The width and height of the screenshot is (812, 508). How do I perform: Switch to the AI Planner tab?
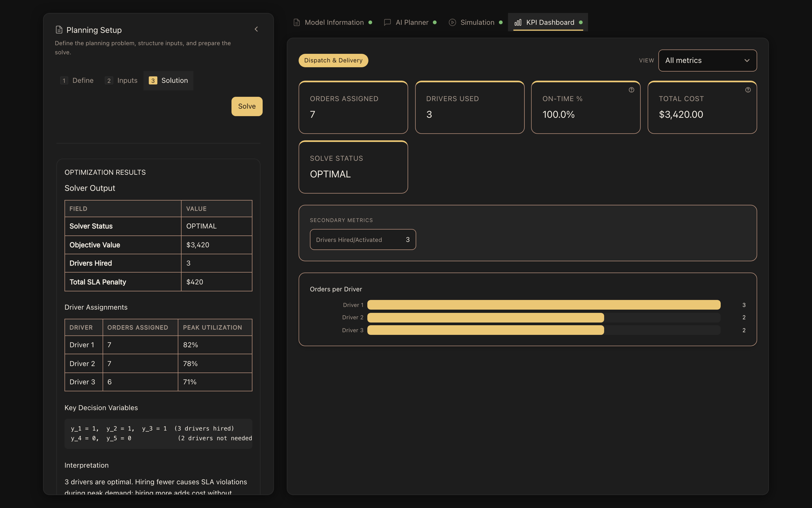coord(410,23)
